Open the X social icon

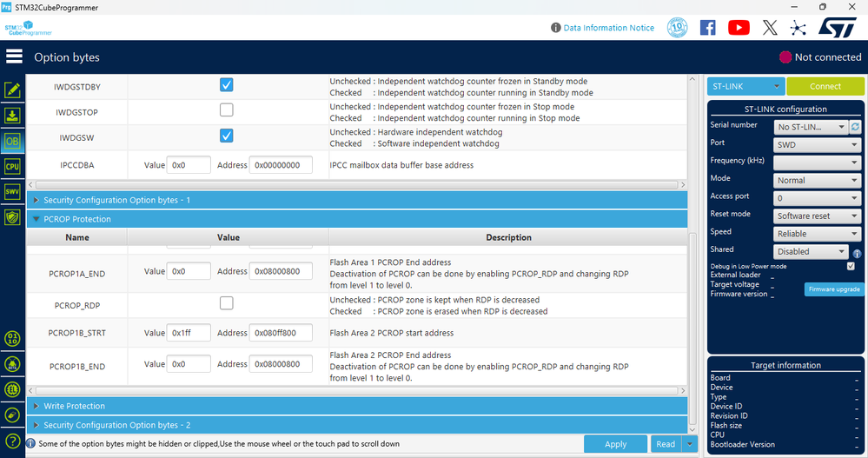770,27
